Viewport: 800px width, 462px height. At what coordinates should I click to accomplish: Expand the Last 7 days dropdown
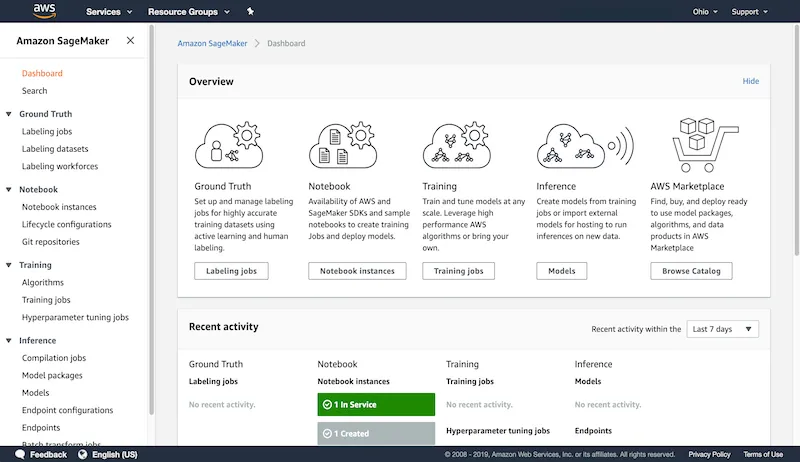pyautogui.click(x=722, y=329)
